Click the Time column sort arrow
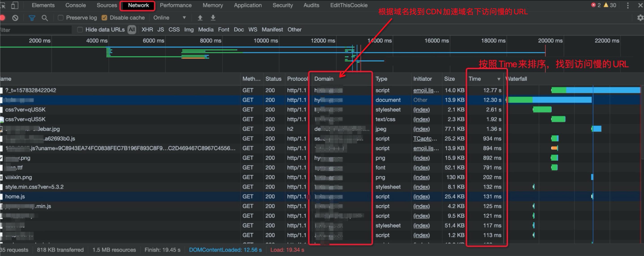 (499, 79)
